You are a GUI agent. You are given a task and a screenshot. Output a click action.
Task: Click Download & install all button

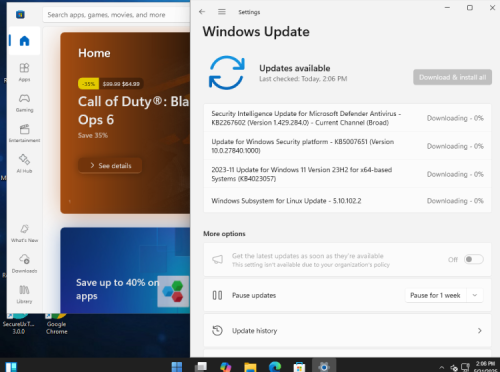click(x=452, y=77)
